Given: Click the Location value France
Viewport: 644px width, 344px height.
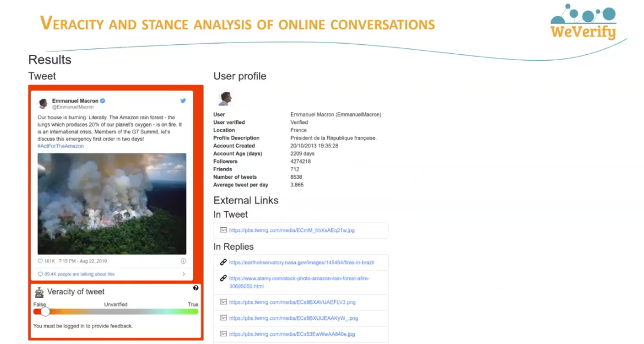Looking at the screenshot, I should (299, 130).
